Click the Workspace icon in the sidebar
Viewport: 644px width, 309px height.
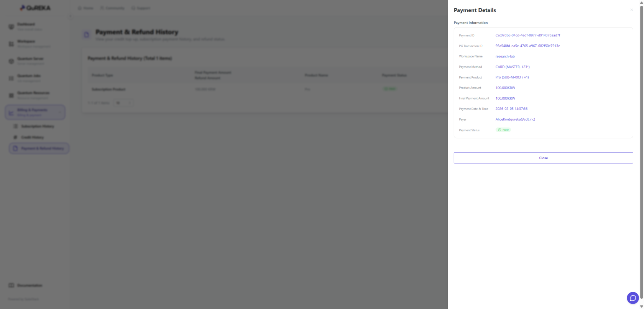11,44
